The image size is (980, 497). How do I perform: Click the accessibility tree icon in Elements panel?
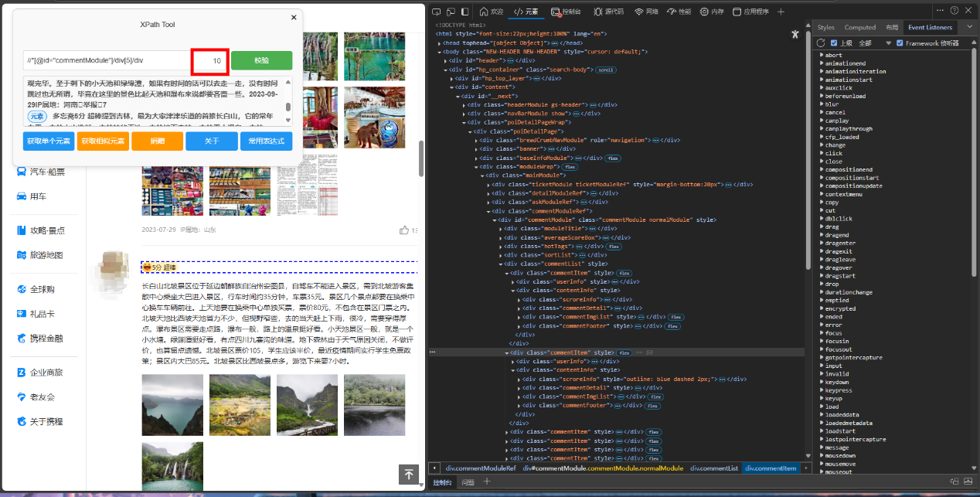(795, 34)
